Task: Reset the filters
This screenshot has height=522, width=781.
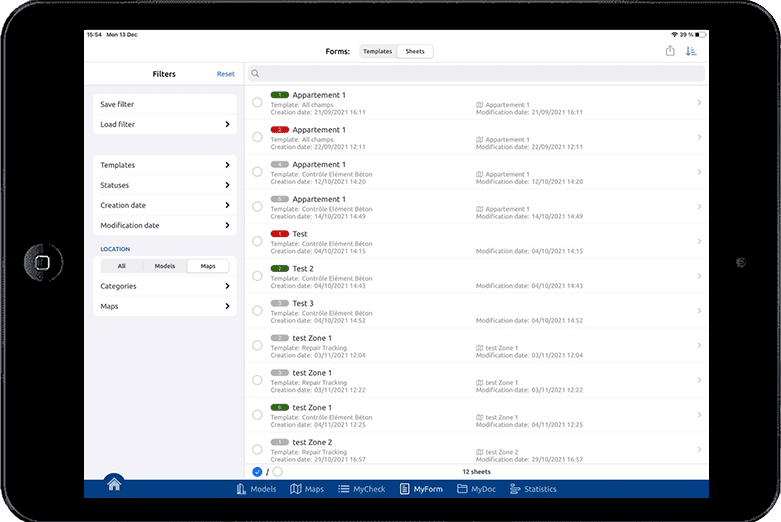Action: click(x=226, y=74)
